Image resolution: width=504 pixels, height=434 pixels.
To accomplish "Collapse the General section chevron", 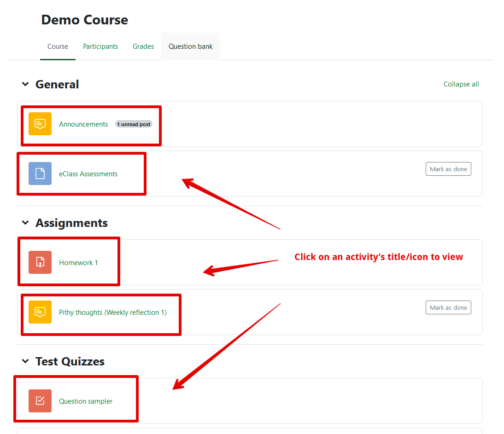I will tap(25, 84).
